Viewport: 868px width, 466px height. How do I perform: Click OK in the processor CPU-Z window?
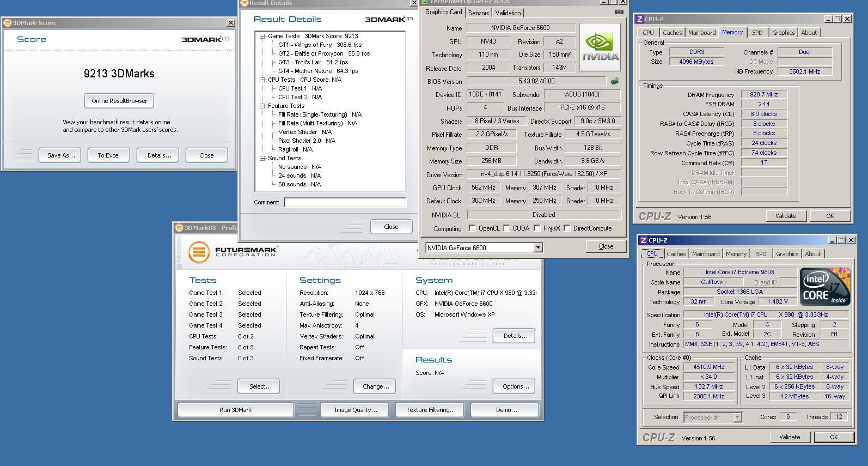834,437
